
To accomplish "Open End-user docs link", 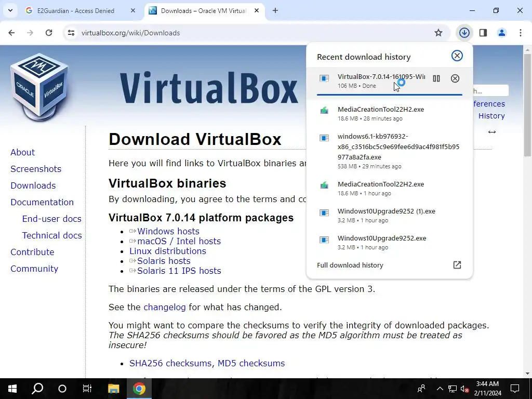I will tap(52, 219).
